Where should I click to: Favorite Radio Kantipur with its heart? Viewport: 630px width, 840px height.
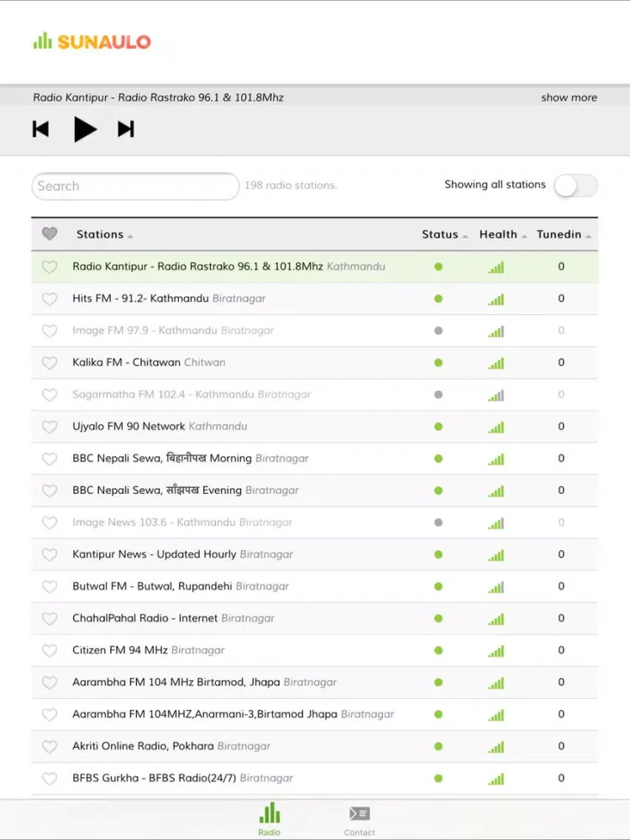click(50, 267)
